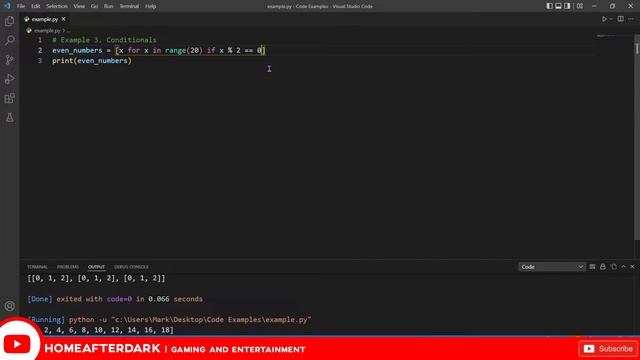Click the comment '# Example 3. Conditionals'

click(104, 40)
